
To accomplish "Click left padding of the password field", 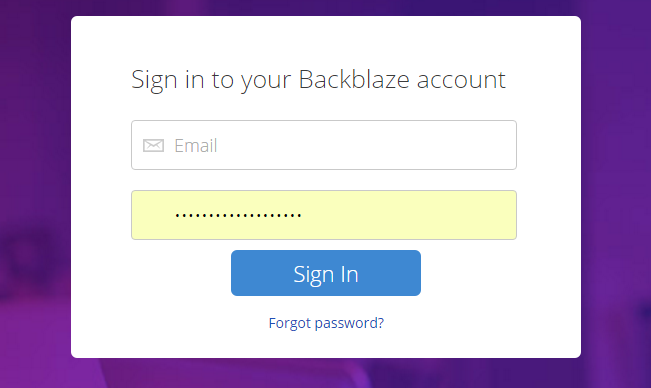I will click(x=153, y=215).
